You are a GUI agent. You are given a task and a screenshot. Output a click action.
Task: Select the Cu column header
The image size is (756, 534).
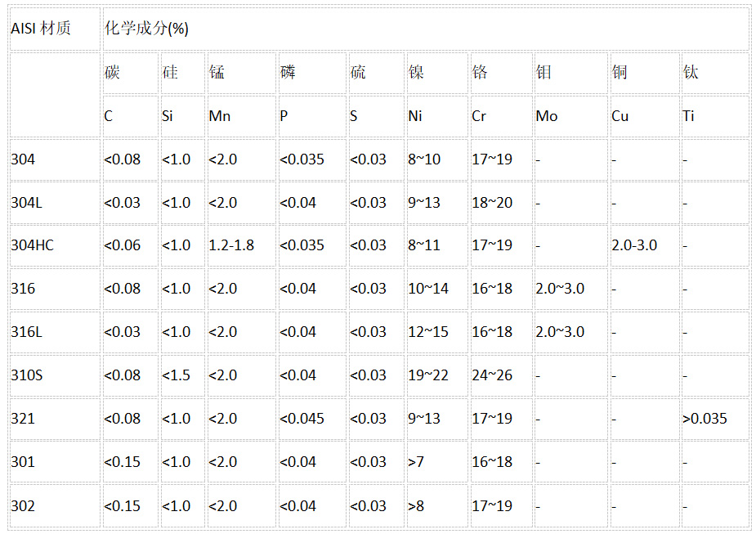tap(644, 116)
